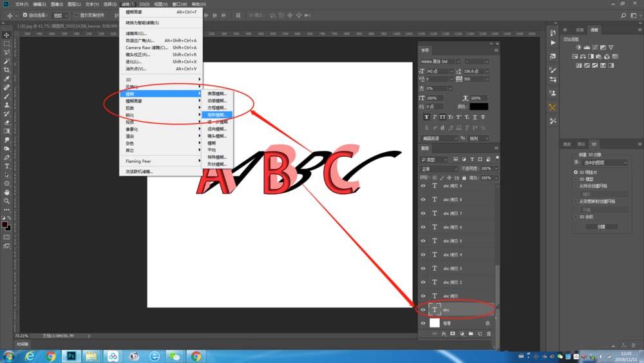Select the 3D 模型 radio option
The height and width of the screenshot is (363, 644).
(576, 179)
